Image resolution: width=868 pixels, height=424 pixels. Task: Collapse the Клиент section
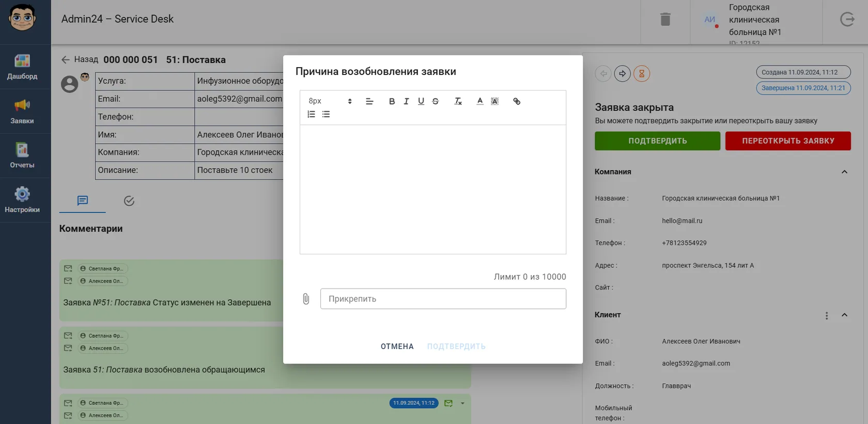(x=844, y=315)
